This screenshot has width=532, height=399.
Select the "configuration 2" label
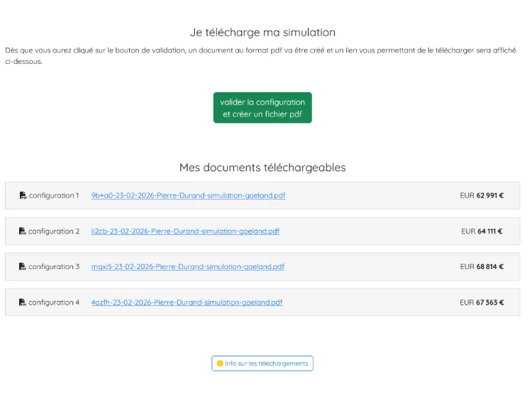click(54, 231)
